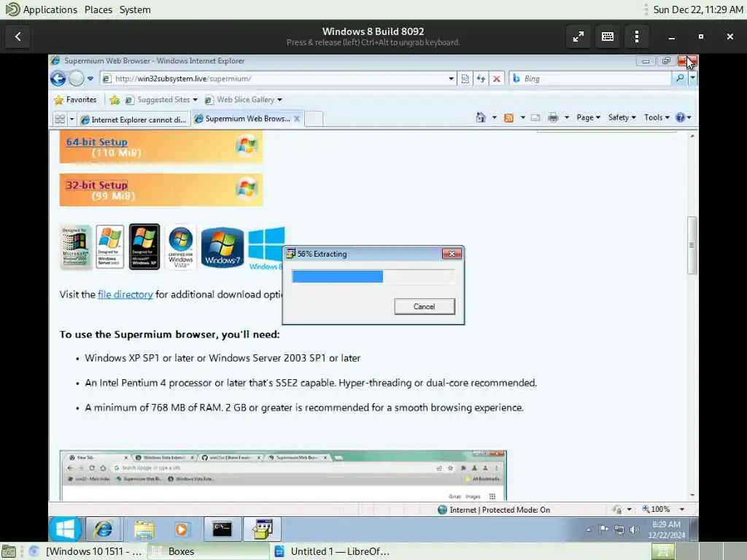Click the Boxes keyboard shortcuts icon
Image resolution: width=747 pixels, height=560 pixels.
pos(608,36)
